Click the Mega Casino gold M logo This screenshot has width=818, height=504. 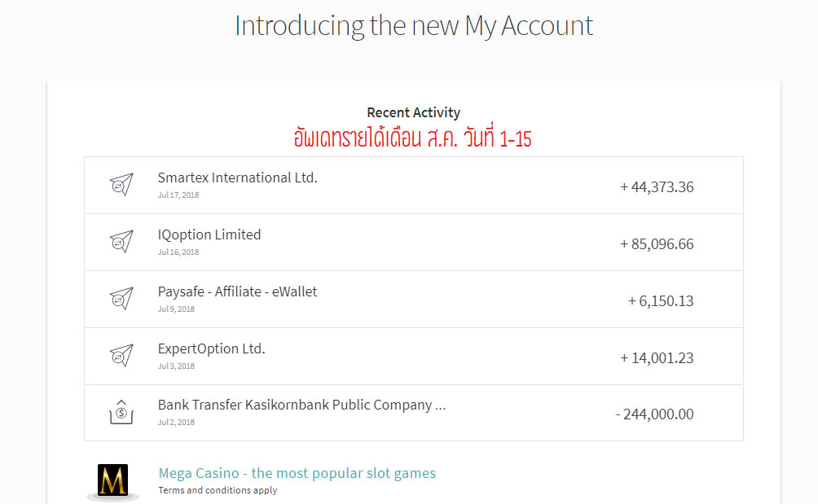tap(112, 480)
